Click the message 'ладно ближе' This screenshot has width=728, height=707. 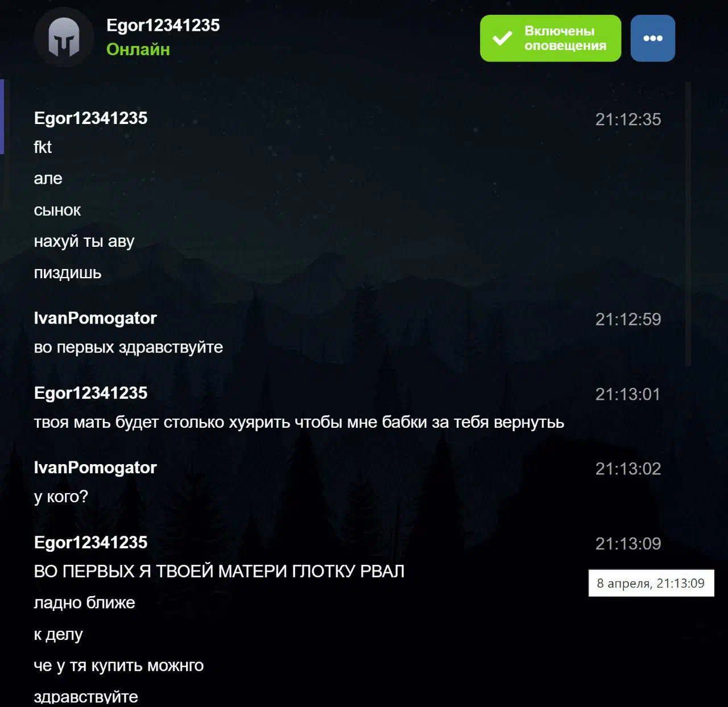pos(84,602)
